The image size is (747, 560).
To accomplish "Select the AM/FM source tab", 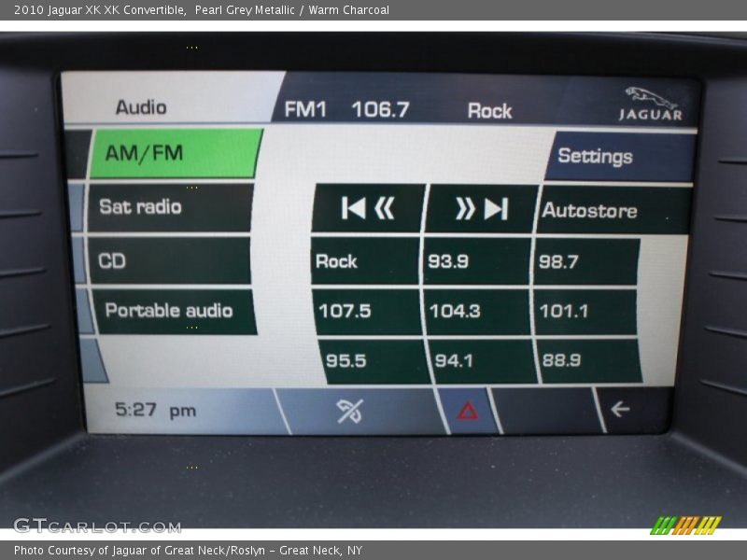I will pos(176,153).
